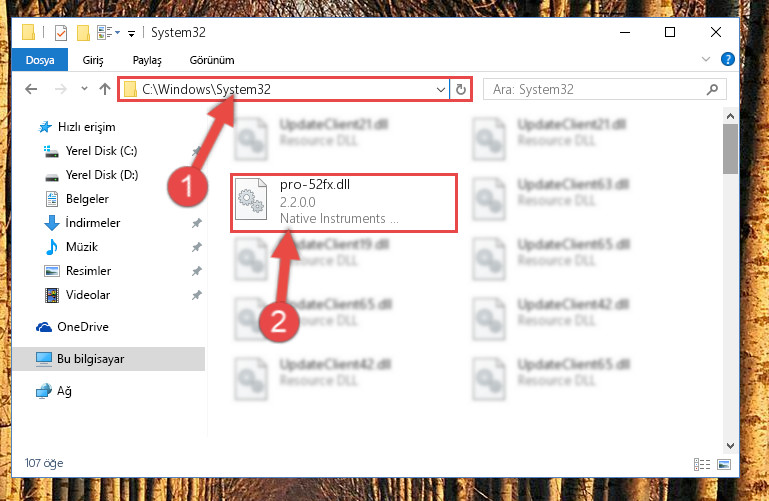Open the recent locations dropdown arrow
Image resolution: width=769 pixels, height=501 pixels.
click(x=84, y=89)
